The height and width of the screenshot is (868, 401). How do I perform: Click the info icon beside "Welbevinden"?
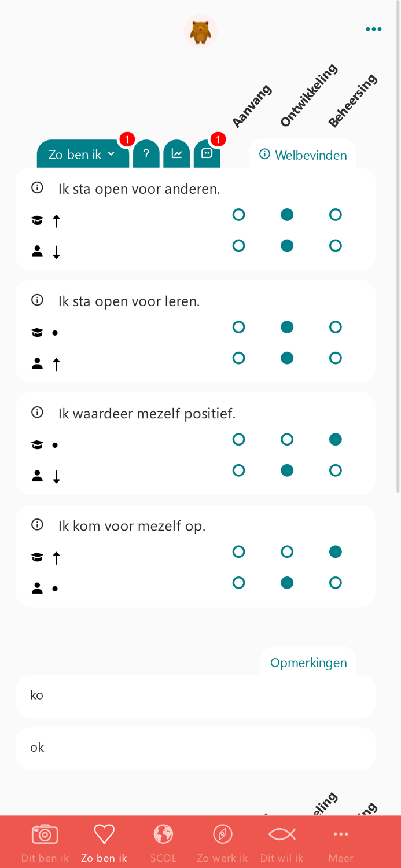coord(264,154)
